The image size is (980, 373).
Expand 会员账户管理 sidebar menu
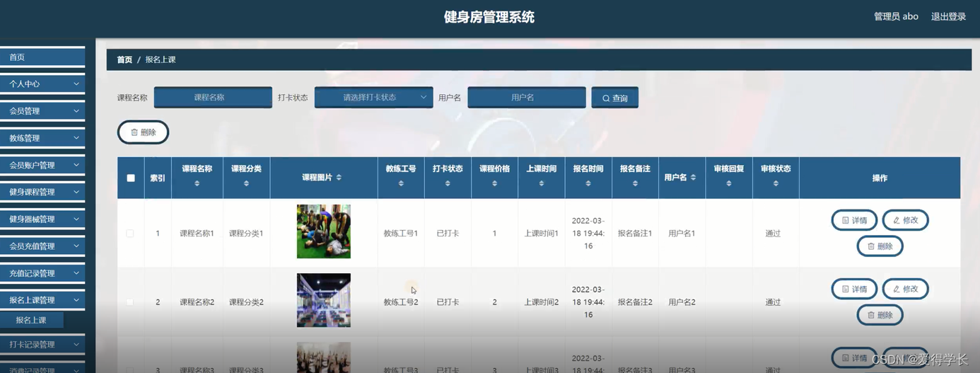pos(42,165)
